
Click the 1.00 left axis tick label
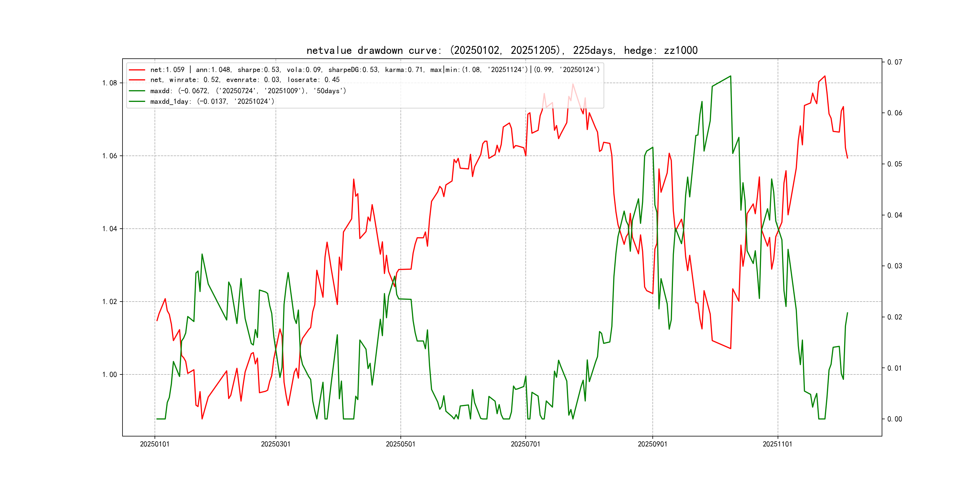(109, 375)
